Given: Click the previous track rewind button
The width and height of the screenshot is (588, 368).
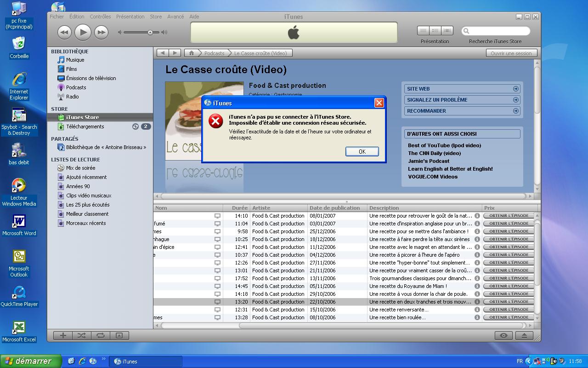Looking at the screenshot, I should click(x=64, y=32).
